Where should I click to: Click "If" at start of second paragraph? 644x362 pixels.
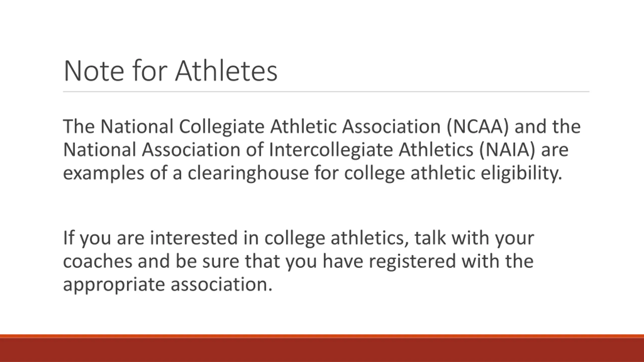point(68,238)
